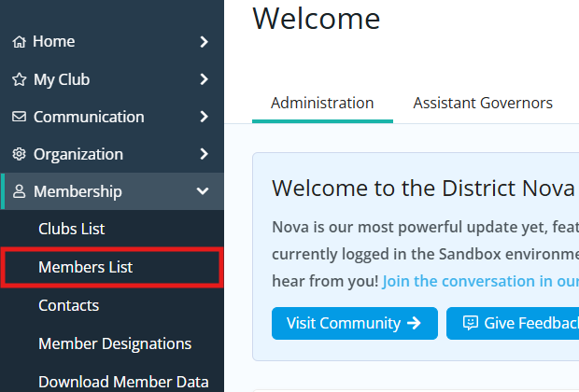The height and width of the screenshot is (392, 579).
Task: Open Member Designations submenu entry
Action: tap(112, 343)
